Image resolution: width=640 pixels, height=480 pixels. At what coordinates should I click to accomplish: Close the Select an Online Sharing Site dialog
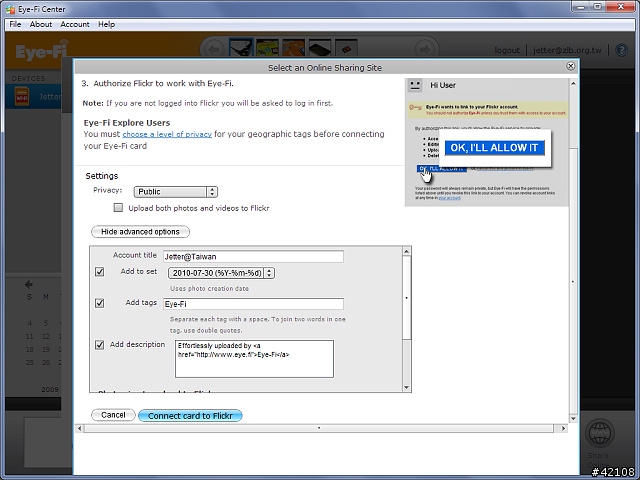(x=571, y=66)
